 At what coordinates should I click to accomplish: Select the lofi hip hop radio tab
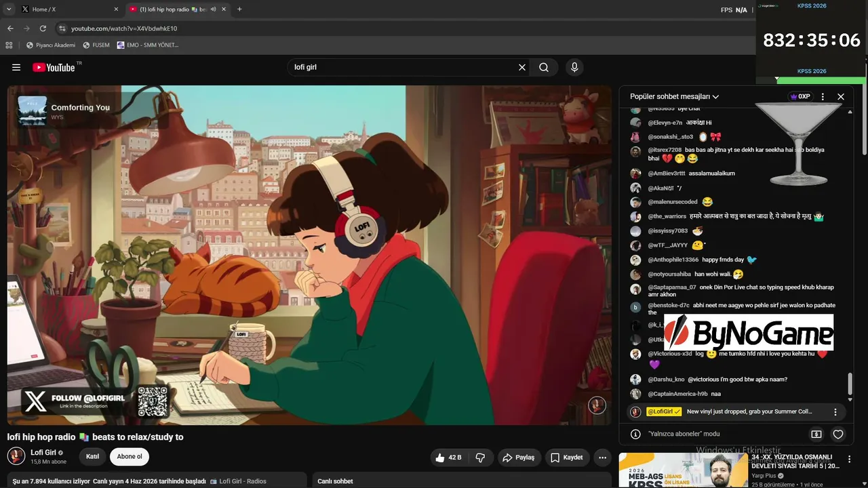pyautogui.click(x=179, y=9)
